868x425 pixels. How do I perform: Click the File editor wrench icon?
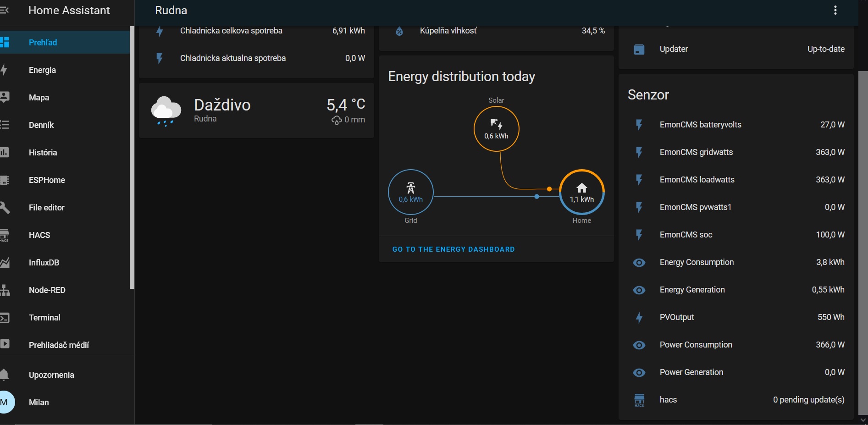(5, 207)
